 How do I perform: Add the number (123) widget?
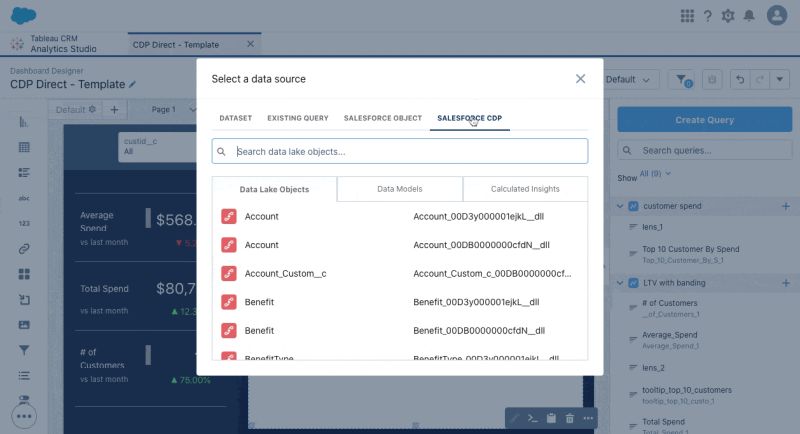coord(23,223)
